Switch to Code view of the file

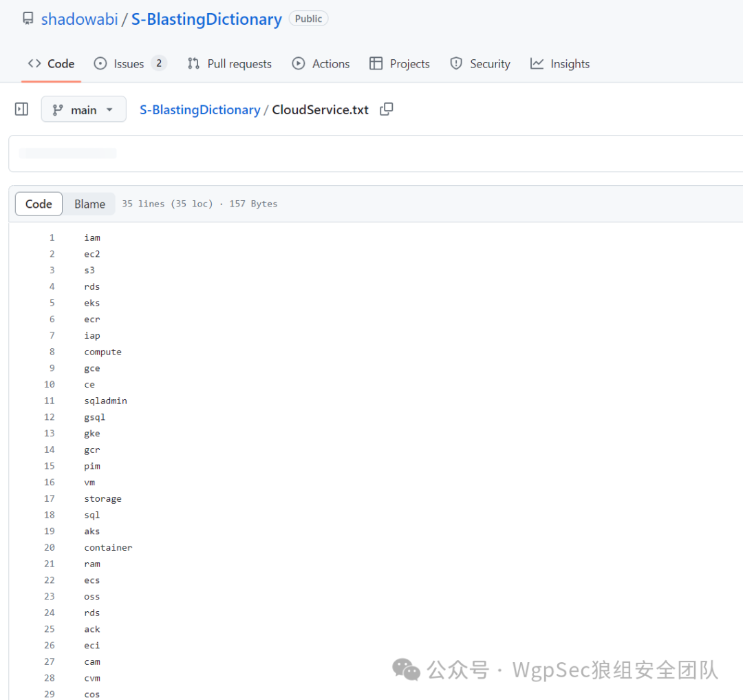(39, 204)
